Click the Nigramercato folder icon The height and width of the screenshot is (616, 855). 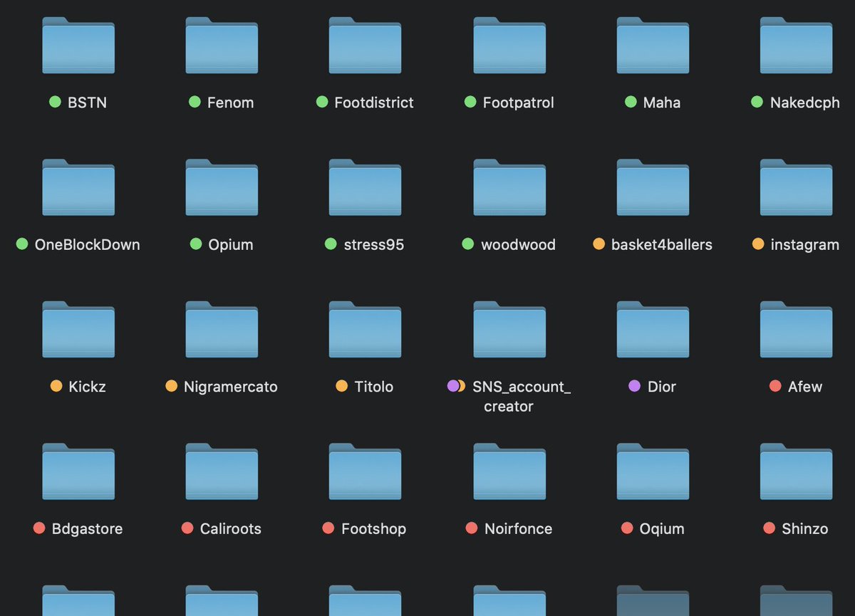coord(222,329)
